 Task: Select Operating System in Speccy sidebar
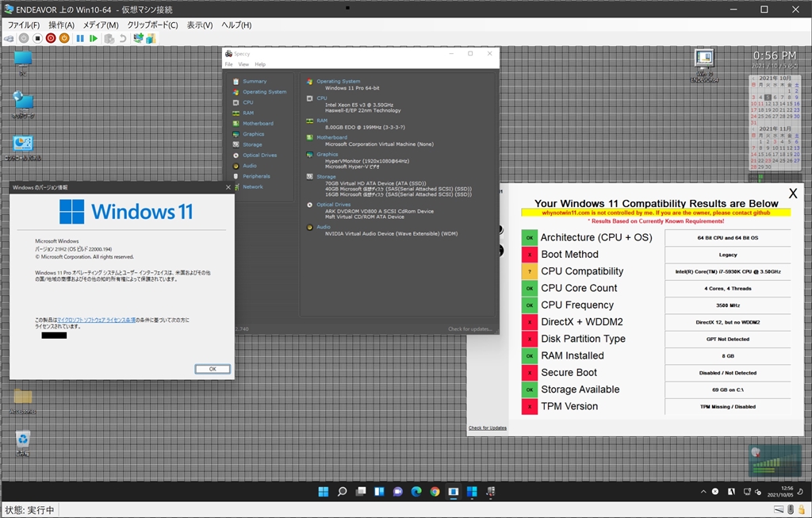264,92
